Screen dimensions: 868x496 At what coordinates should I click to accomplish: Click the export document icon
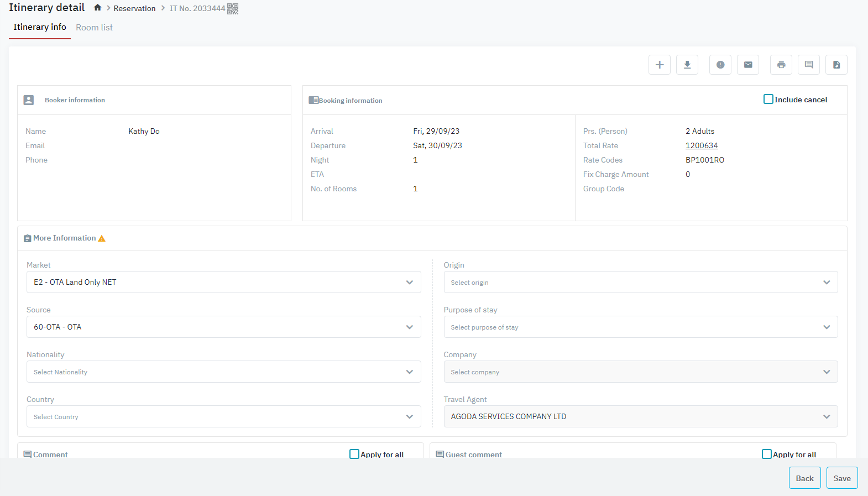[836, 65]
